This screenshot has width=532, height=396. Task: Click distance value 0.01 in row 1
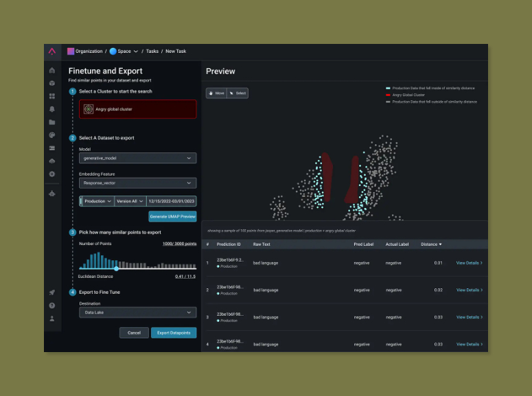(x=439, y=263)
